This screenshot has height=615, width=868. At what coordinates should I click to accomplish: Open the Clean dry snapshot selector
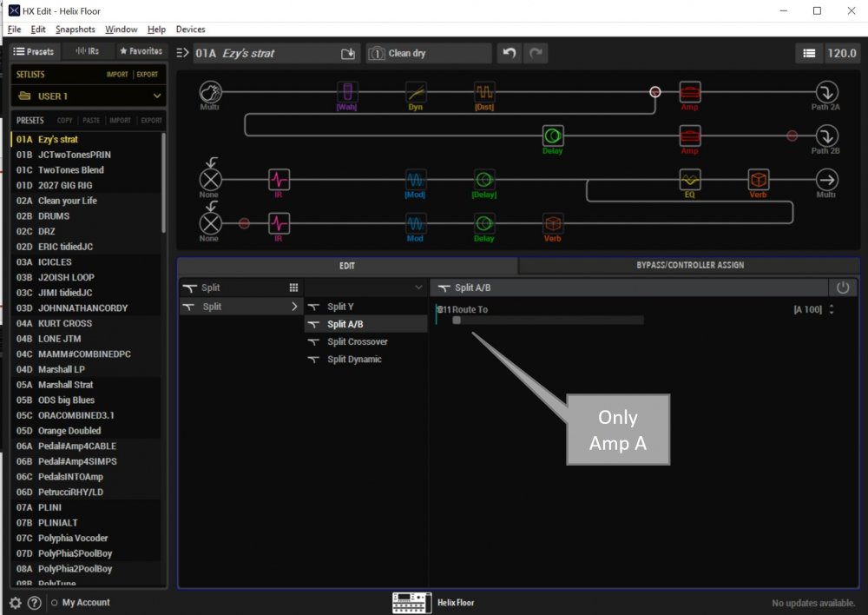click(x=428, y=53)
